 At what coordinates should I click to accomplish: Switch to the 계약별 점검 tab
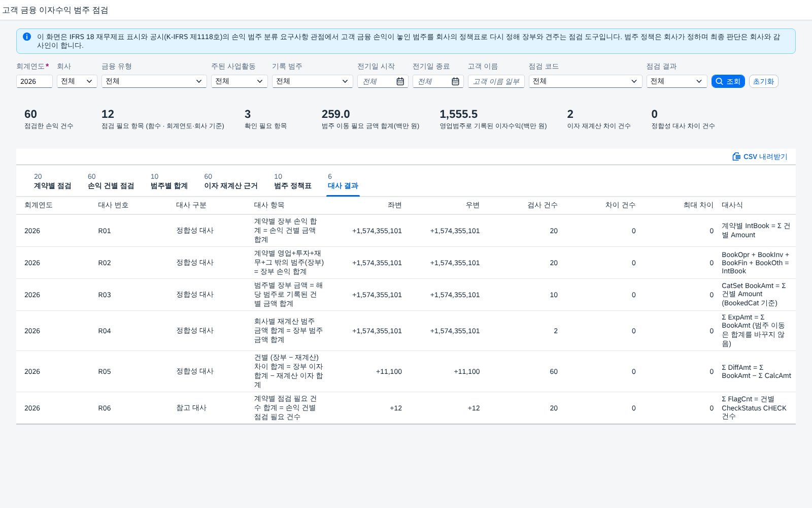52,181
